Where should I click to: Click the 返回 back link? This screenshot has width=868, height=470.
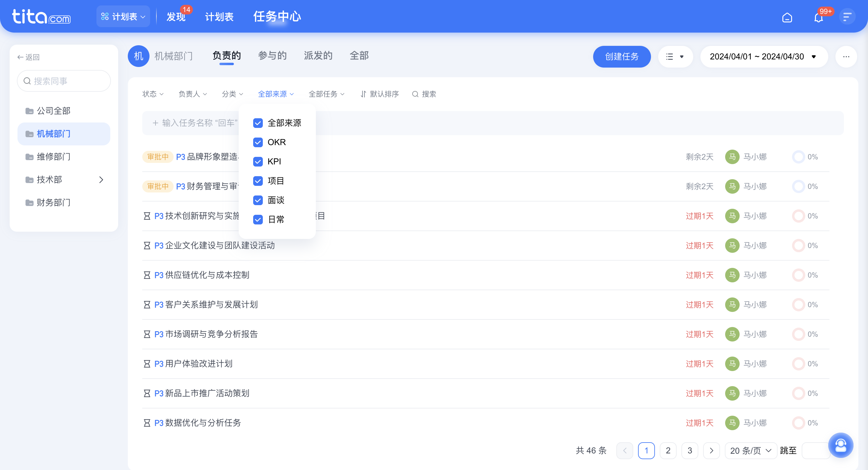point(28,57)
